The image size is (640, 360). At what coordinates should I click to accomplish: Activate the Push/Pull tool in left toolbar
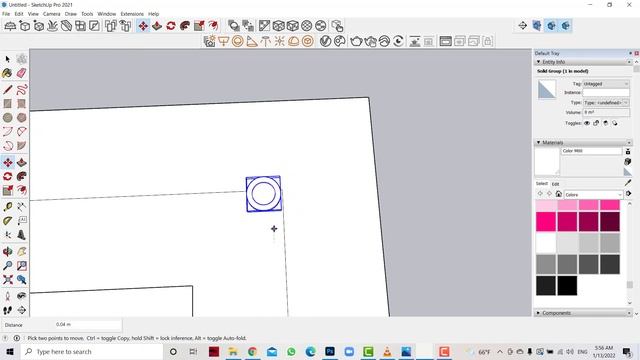pos(22,162)
